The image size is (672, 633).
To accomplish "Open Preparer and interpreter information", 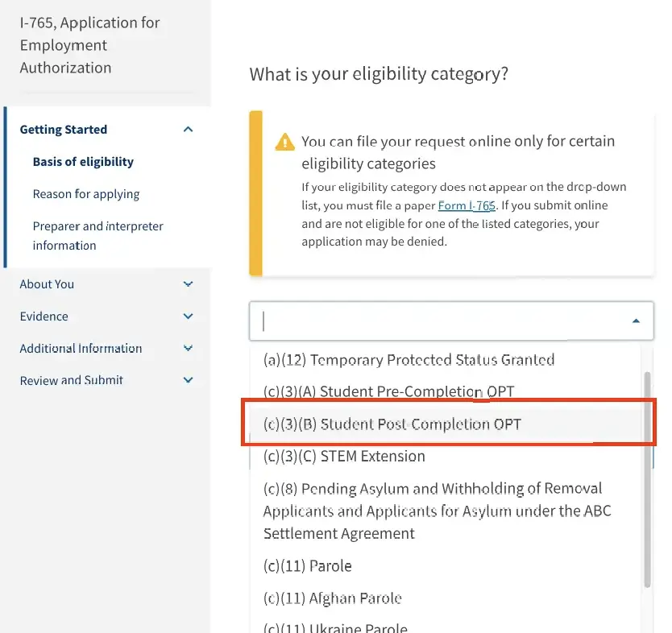I will coord(97,235).
